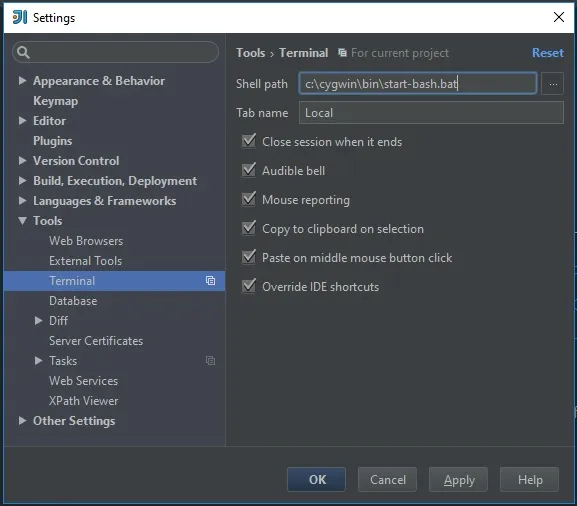Toggle Close session when it ends
Image resolution: width=577 pixels, height=506 pixels.
click(249, 142)
